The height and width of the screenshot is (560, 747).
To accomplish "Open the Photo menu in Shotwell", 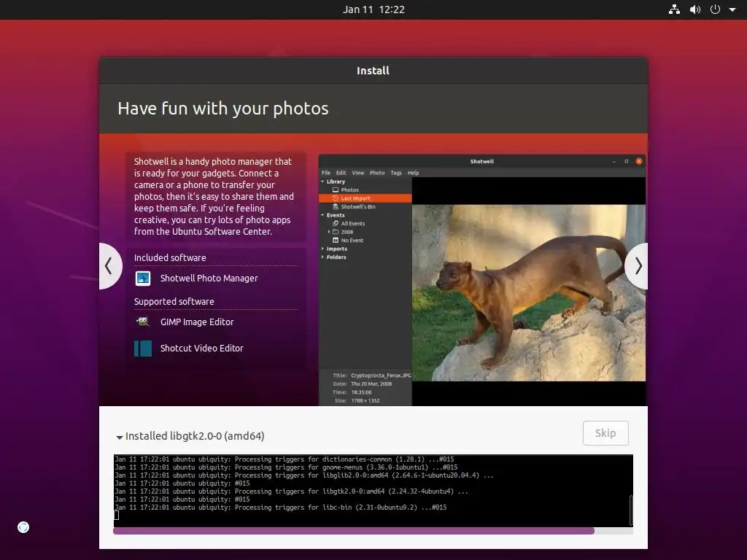I will coord(377,173).
